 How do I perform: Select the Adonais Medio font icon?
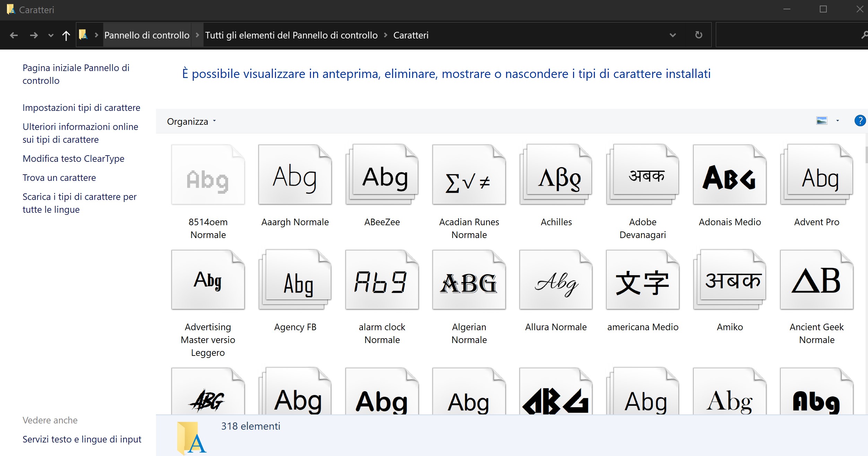pos(729,175)
